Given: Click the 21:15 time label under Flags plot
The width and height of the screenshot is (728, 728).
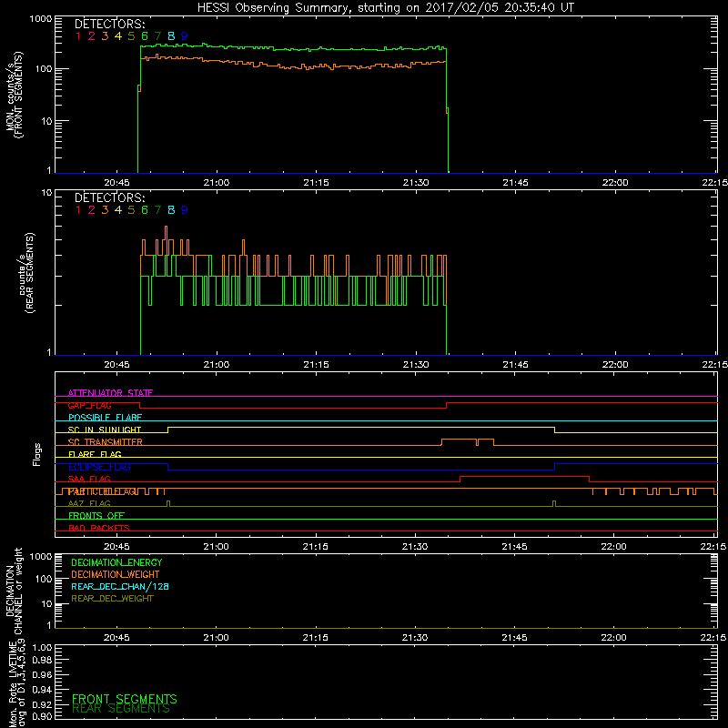Looking at the screenshot, I should 316,547.
